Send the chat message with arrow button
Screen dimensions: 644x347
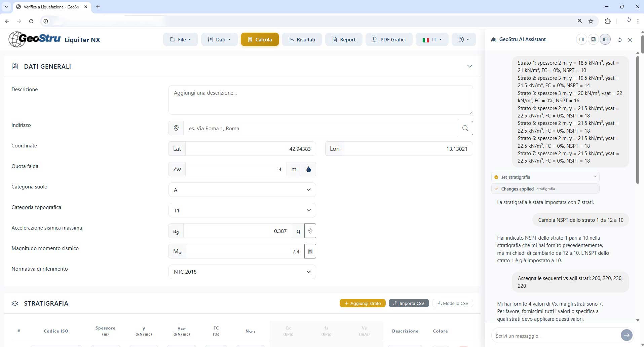point(626,335)
